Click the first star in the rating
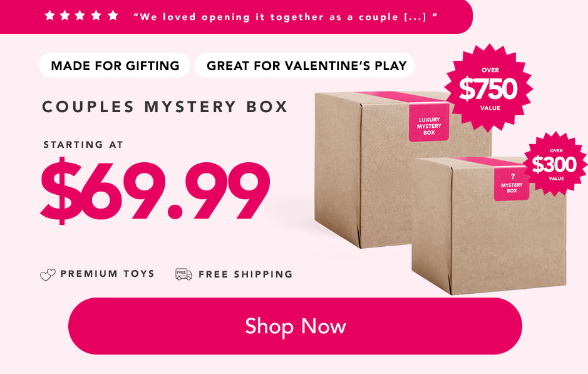 [49, 16]
